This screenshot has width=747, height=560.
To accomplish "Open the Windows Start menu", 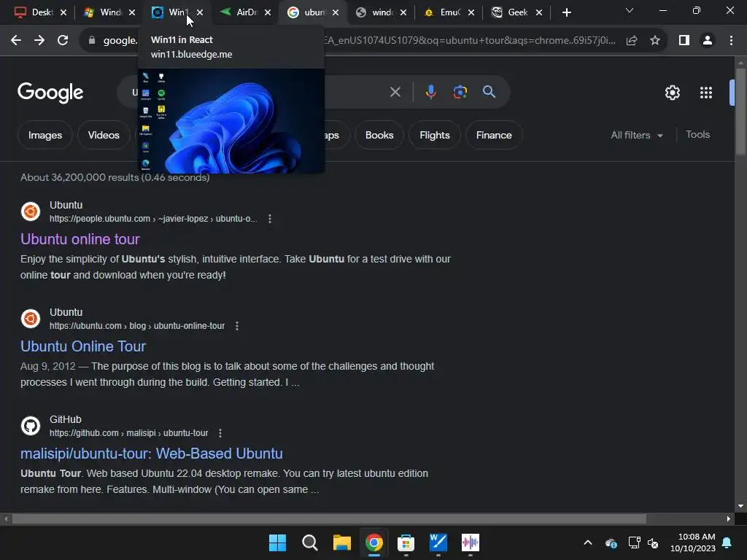I will [277, 542].
